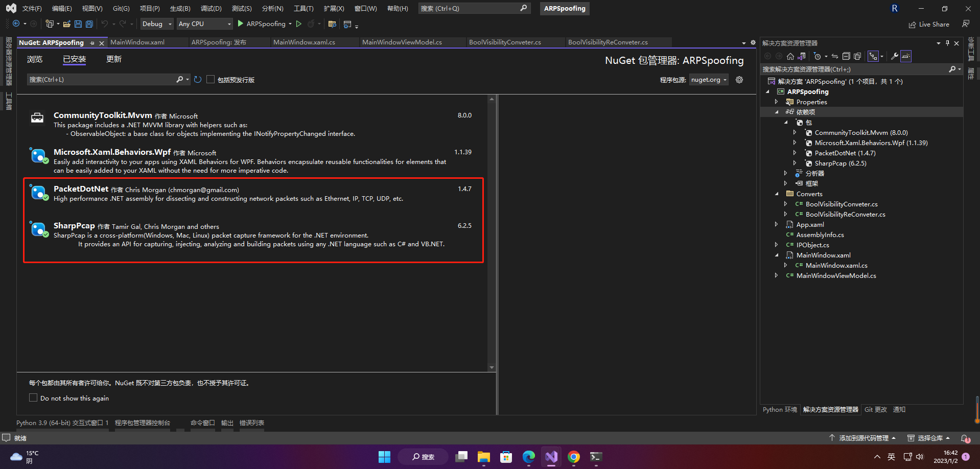Image resolution: width=980 pixels, height=469 pixels.
Task: Start debugging ARPSpoofing with the green play button
Action: pos(241,24)
